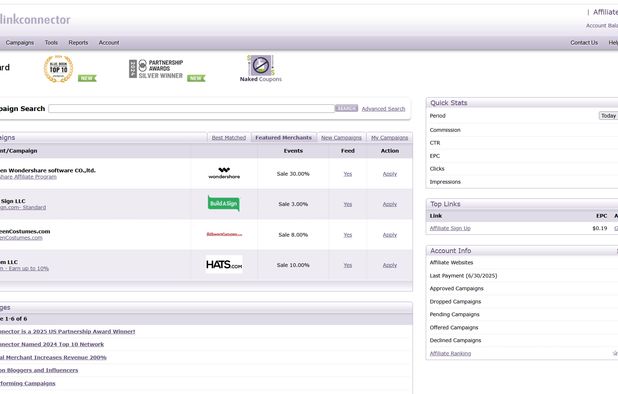The height and width of the screenshot is (394, 618).
Task: Open the Sign LLC feed Yes link
Action: click(348, 204)
